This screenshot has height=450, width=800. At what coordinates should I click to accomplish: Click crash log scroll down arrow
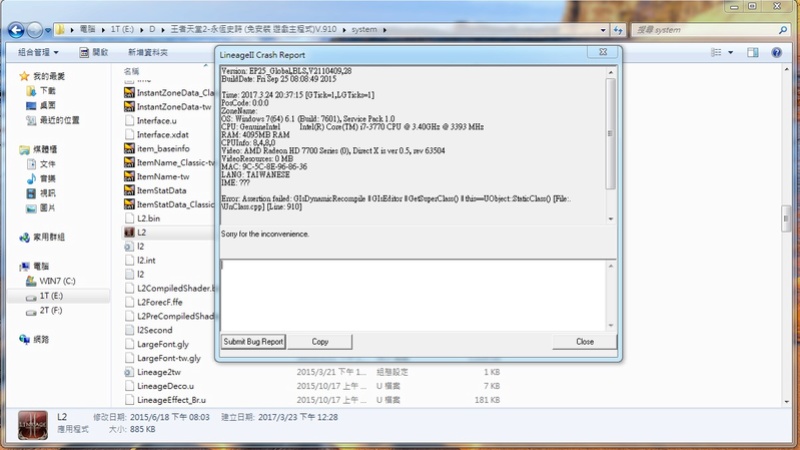(611, 219)
